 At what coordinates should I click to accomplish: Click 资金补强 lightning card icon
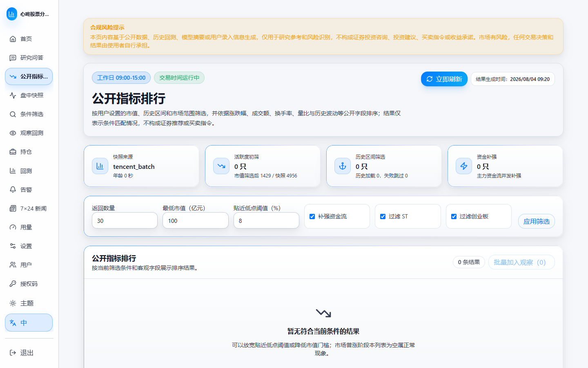pyautogui.click(x=464, y=166)
